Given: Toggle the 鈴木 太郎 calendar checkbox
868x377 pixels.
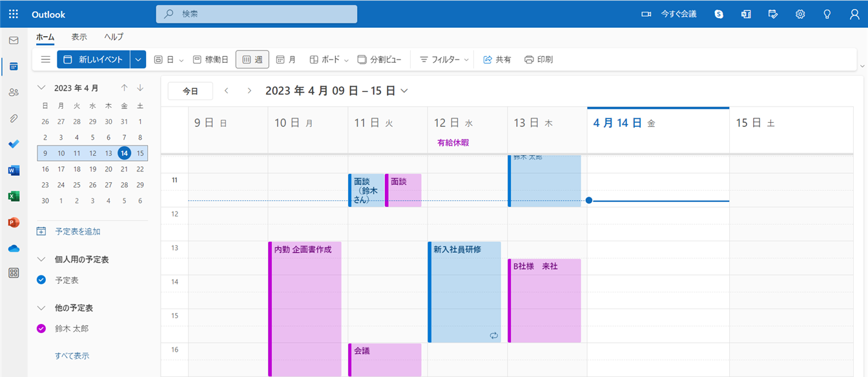Looking at the screenshot, I should point(42,329).
